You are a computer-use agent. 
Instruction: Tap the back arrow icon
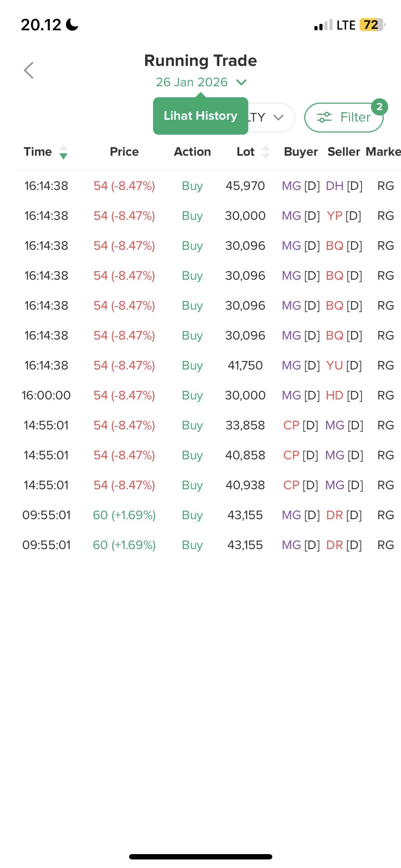coord(29,70)
